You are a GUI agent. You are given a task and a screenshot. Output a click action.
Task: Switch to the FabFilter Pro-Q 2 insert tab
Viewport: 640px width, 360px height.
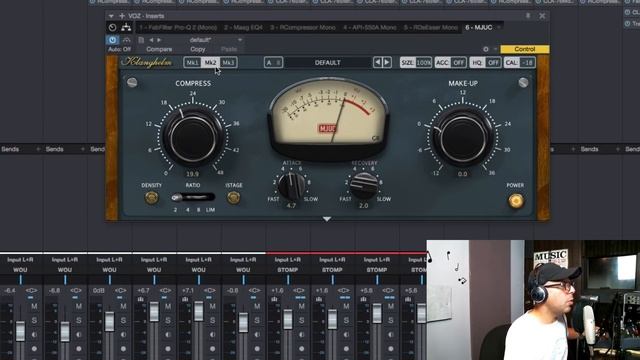[x=178, y=27]
